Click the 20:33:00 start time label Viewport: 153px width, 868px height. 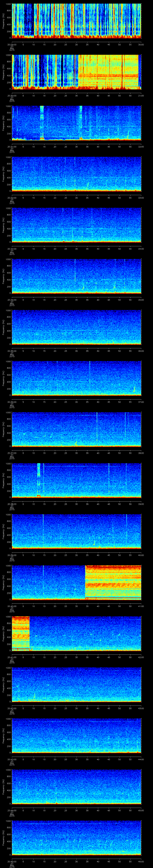(12, 249)
